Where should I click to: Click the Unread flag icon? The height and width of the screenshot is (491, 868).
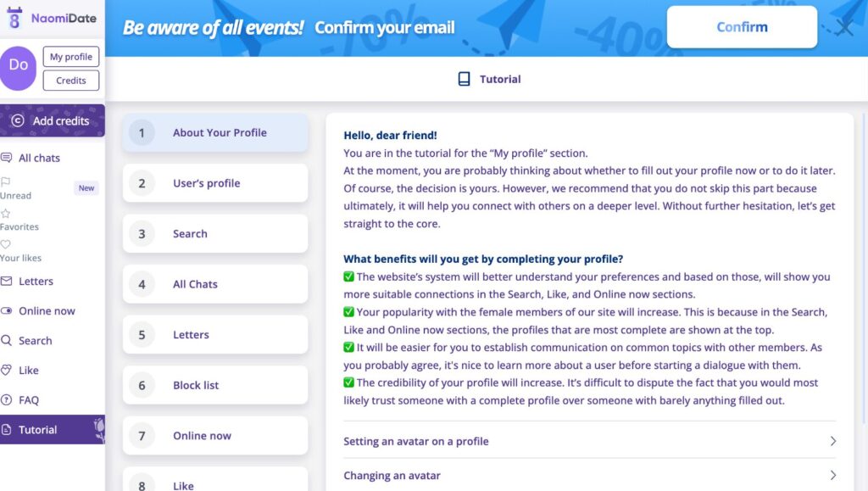pos(6,181)
